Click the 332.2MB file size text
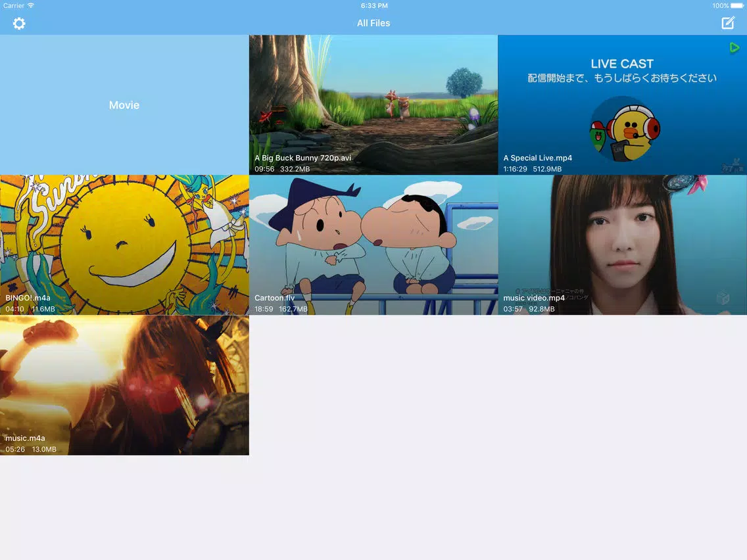This screenshot has width=747, height=560. (x=295, y=169)
